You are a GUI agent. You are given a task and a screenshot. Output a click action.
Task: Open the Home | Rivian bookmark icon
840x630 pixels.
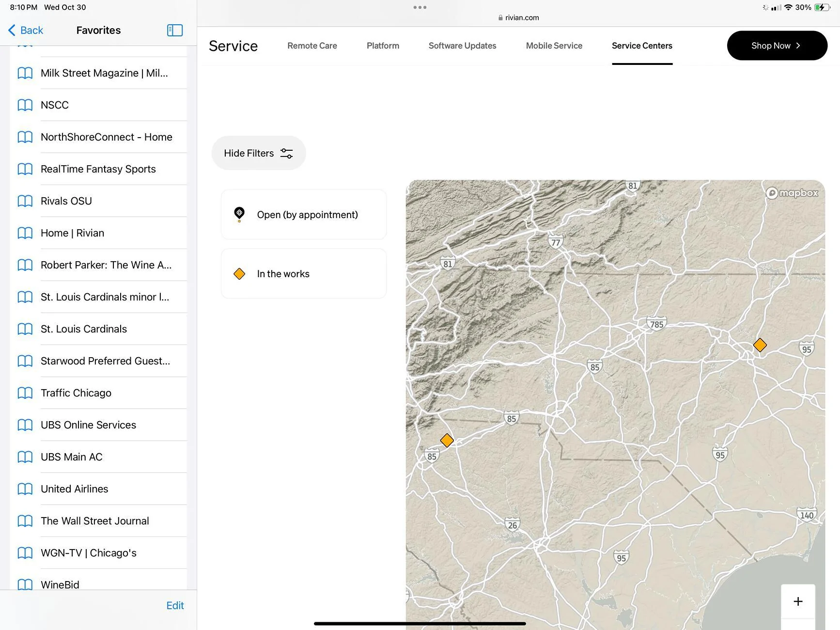(x=25, y=233)
